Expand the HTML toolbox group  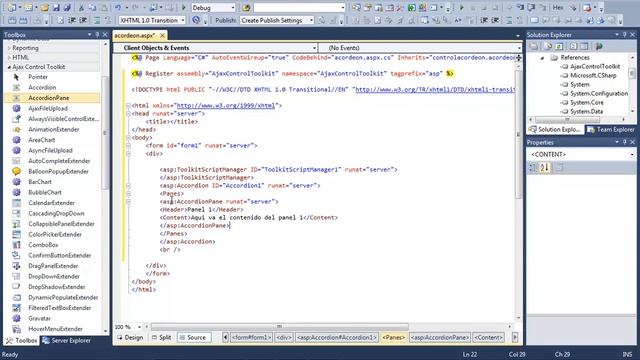coord(9,58)
